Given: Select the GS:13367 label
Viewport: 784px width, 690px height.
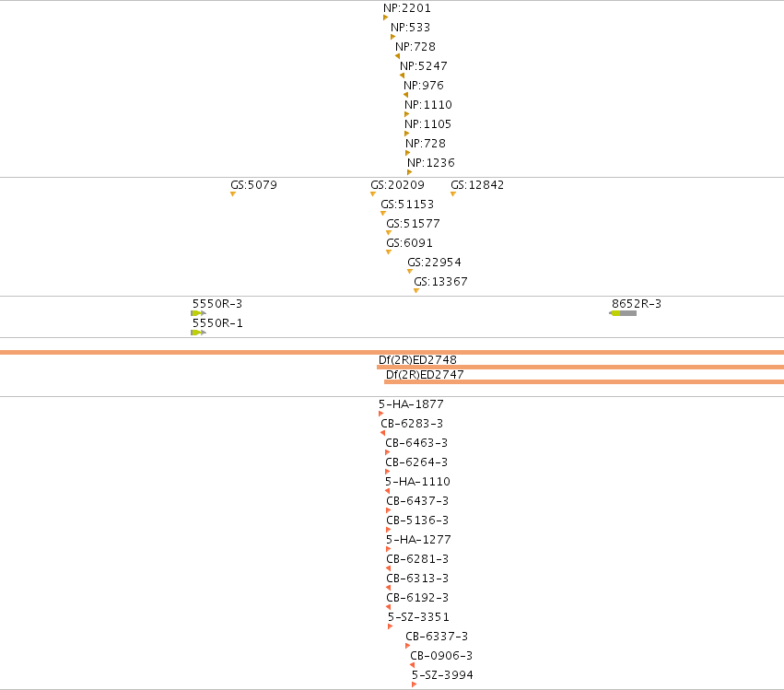Looking at the screenshot, I should (440, 282).
